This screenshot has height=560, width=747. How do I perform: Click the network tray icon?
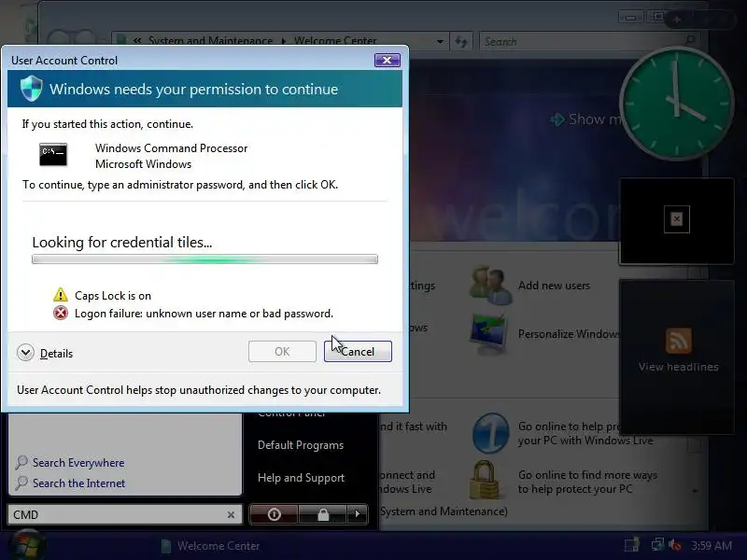[658, 544]
